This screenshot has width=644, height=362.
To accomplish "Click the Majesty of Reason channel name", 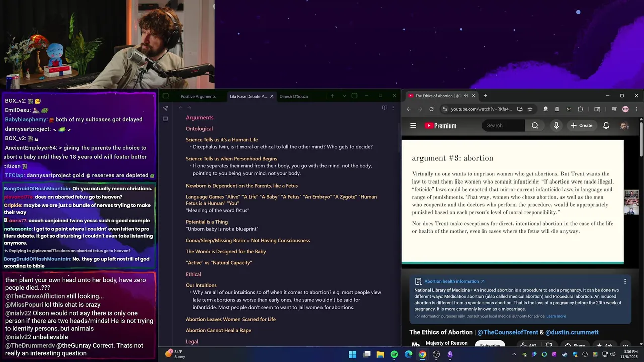I will 446,343.
